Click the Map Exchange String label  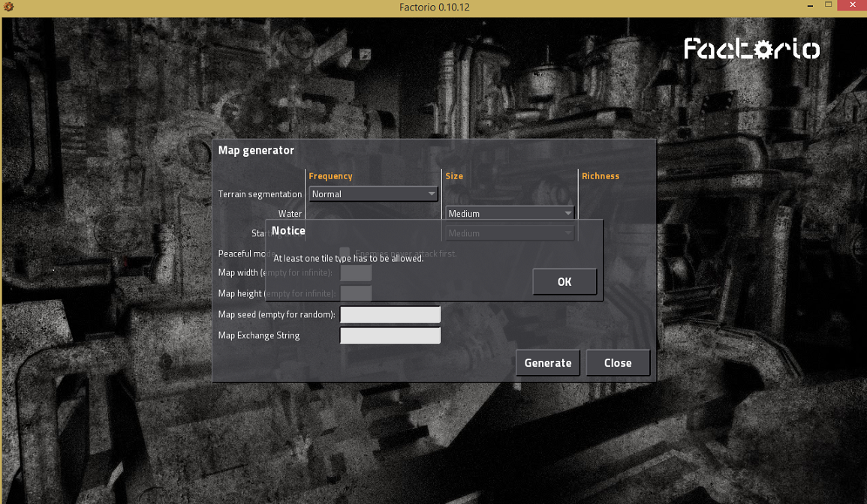point(259,335)
